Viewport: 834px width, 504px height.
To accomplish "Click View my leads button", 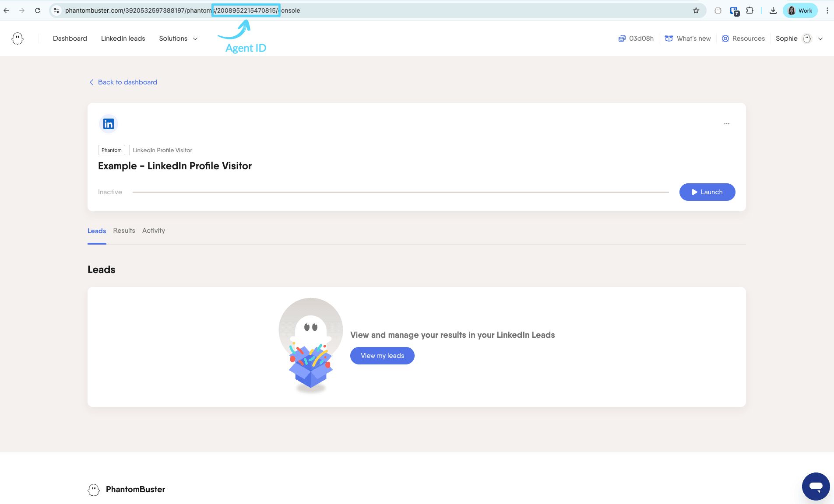I will tap(382, 356).
